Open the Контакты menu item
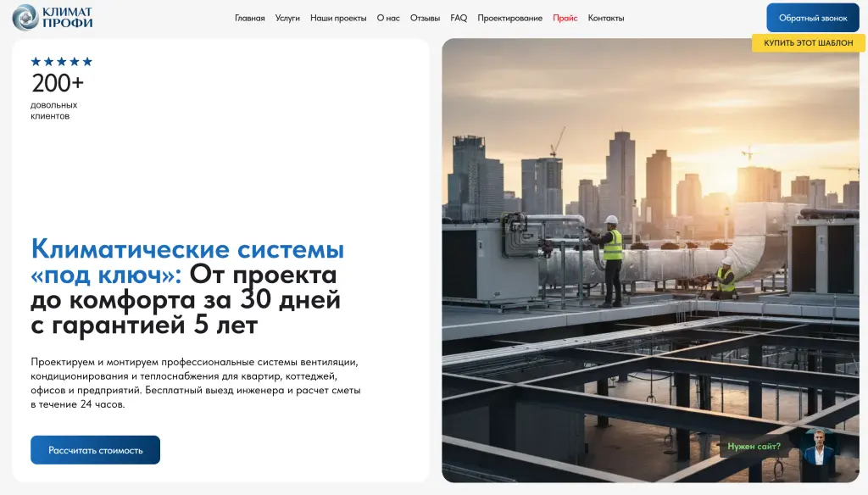This screenshot has width=868, height=495. 605,18
